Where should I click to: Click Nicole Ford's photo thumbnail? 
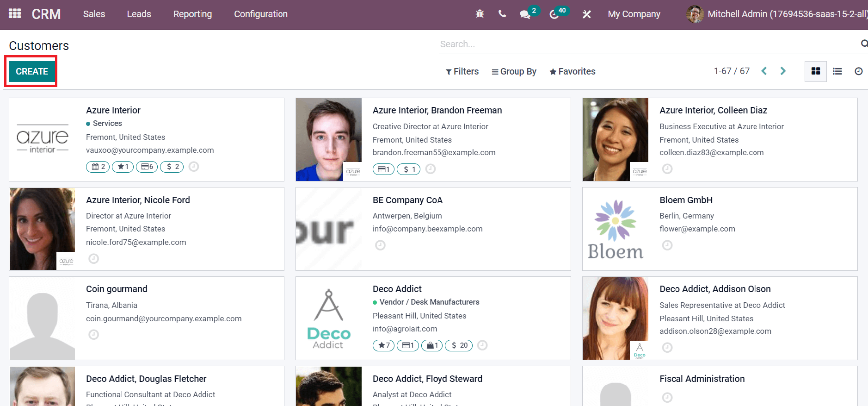click(x=42, y=229)
